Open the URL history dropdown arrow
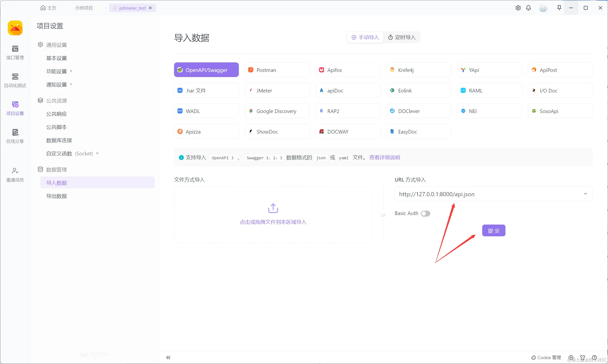 pos(585,194)
